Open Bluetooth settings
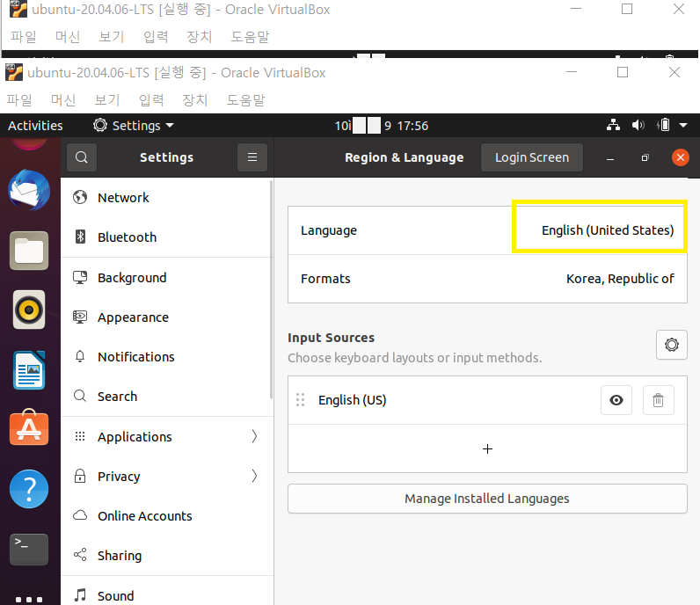Screen dimensions: 700x605 pos(166,237)
